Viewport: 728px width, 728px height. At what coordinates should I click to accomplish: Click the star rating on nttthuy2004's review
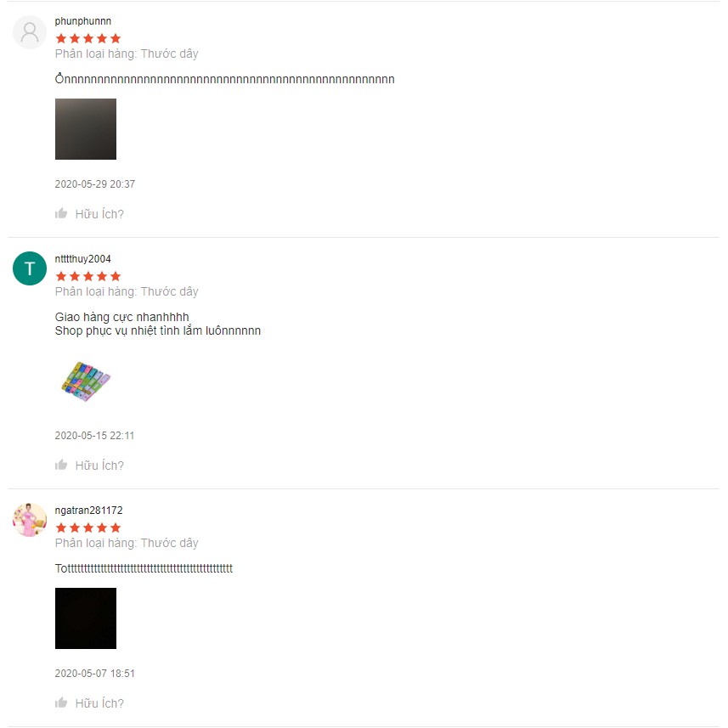[x=88, y=277]
